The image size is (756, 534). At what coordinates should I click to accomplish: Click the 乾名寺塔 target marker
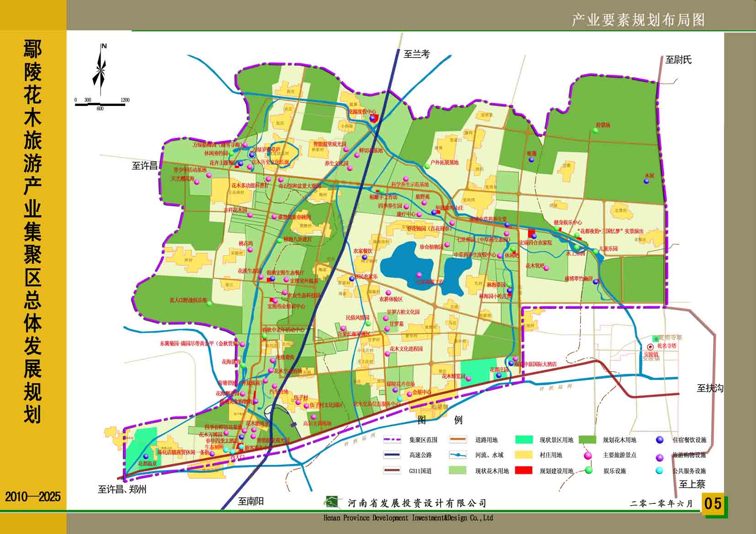(x=650, y=347)
